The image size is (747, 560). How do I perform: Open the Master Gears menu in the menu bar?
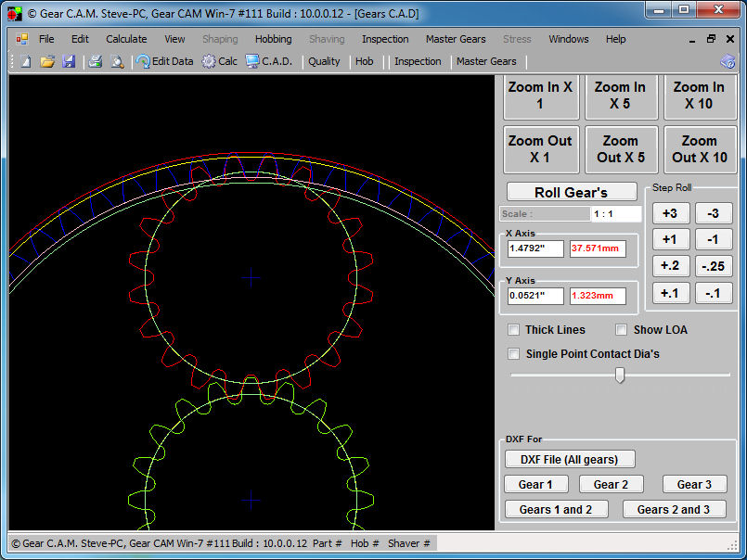[x=456, y=39]
